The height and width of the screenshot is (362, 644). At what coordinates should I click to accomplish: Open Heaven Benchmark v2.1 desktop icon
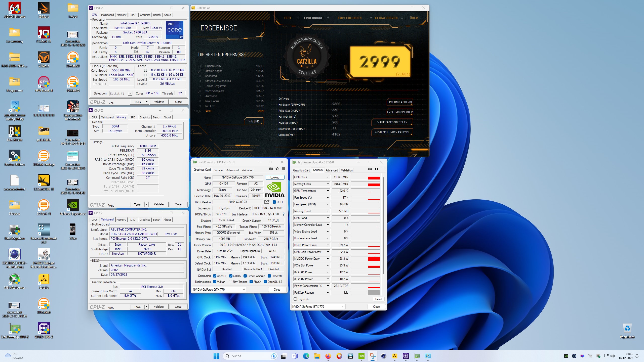tap(44, 234)
